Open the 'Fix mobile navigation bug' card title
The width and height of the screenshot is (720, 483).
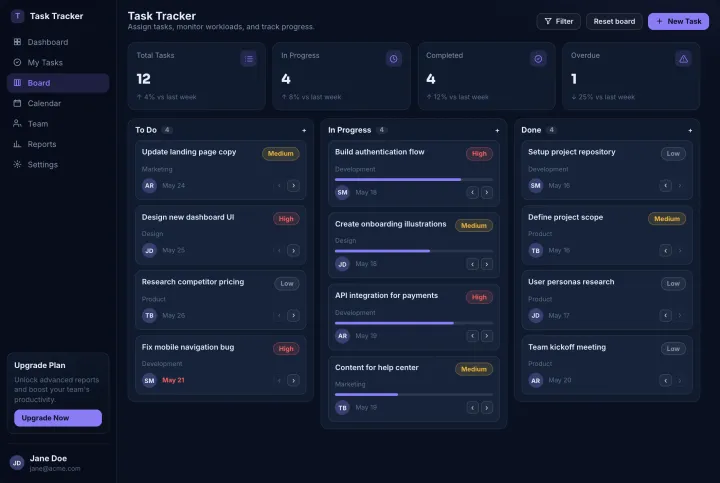188,348
